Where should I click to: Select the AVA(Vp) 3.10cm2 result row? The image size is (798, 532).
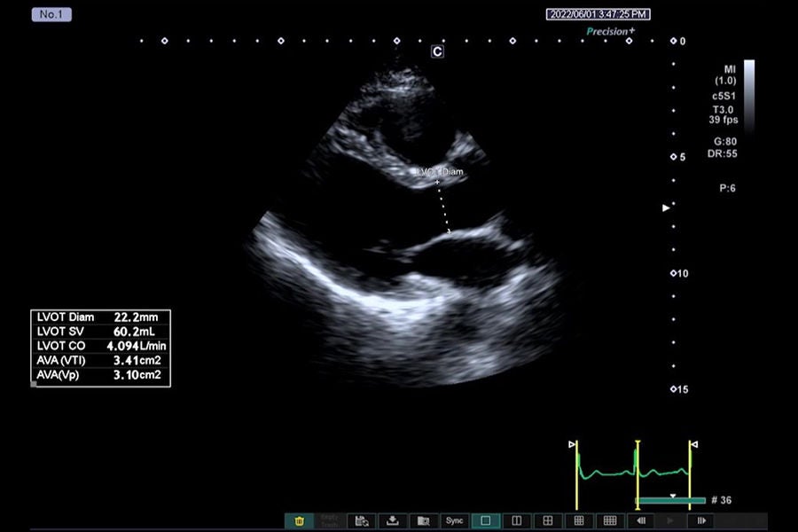[x=100, y=375]
